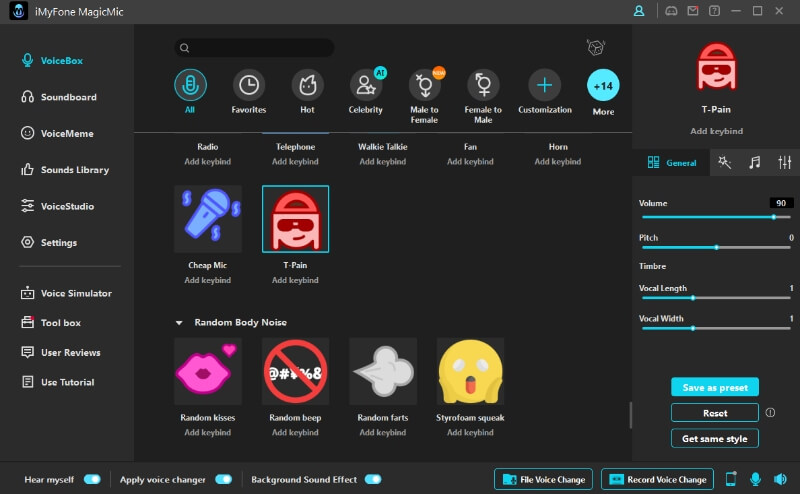Image resolution: width=800 pixels, height=494 pixels.
Task: Click the mobile phone icon
Action: 731,479
